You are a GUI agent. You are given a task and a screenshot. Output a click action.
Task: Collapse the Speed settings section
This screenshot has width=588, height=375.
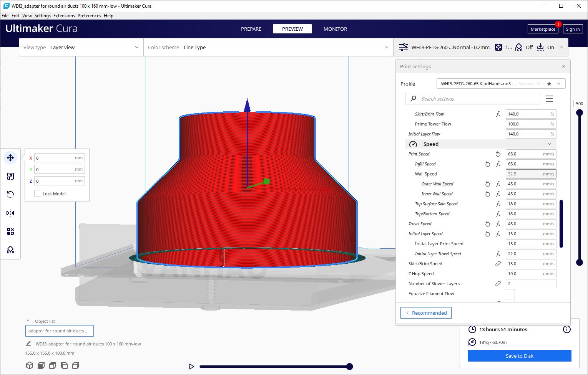point(550,144)
